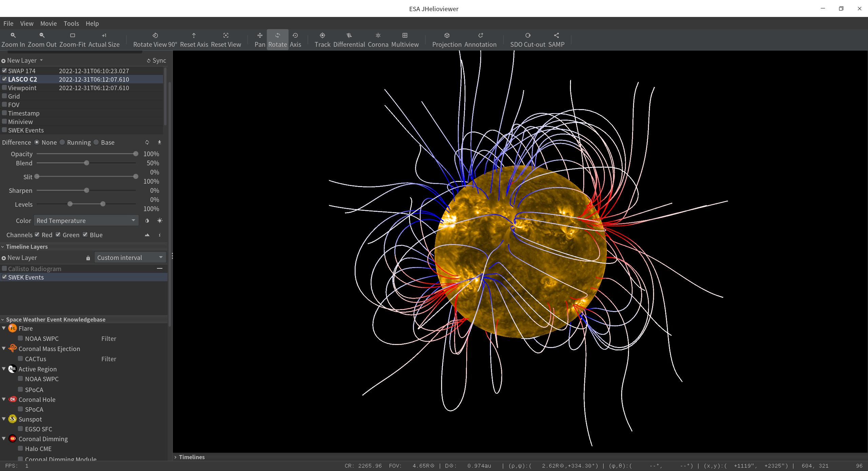Click the Blend slider handle
Screen dimensions: 868x471
coord(86,163)
